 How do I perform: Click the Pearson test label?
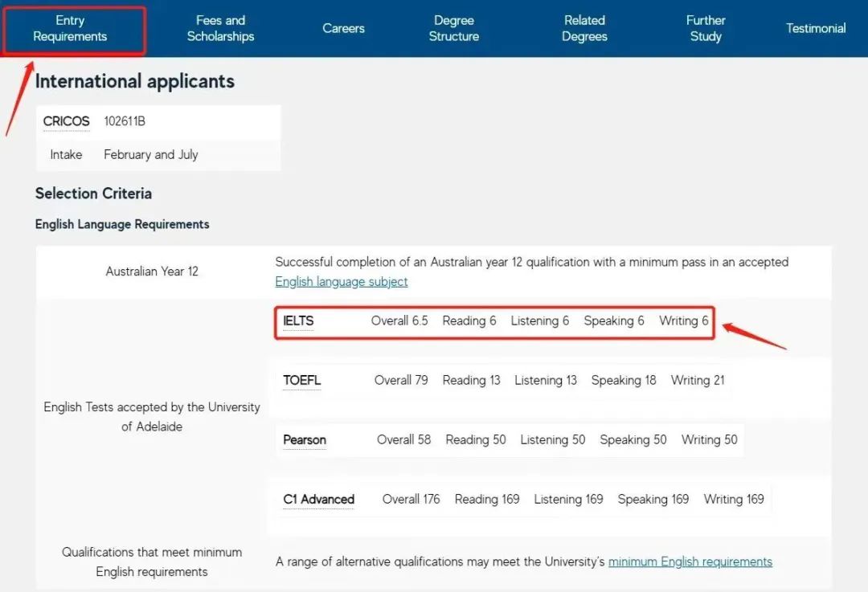pyautogui.click(x=305, y=439)
